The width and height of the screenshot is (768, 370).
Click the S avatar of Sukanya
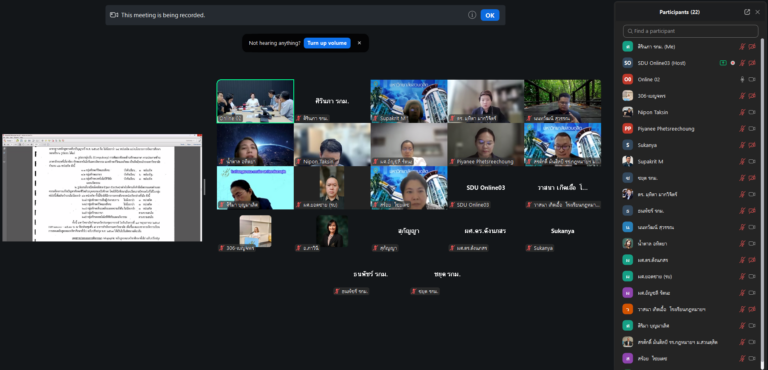627,145
